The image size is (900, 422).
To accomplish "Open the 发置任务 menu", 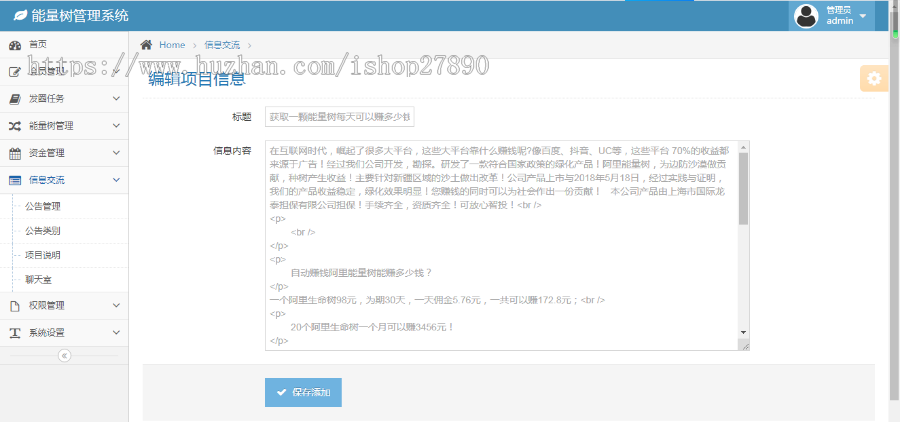I will [x=46, y=99].
